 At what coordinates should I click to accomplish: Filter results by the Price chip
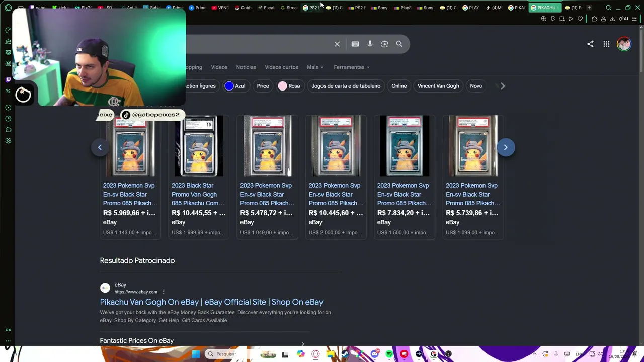263,86
